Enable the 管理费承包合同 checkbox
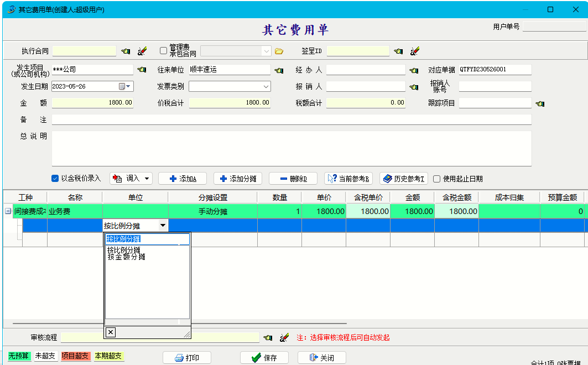The width and height of the screenshot is (588, 365). [x=163, y=51]
